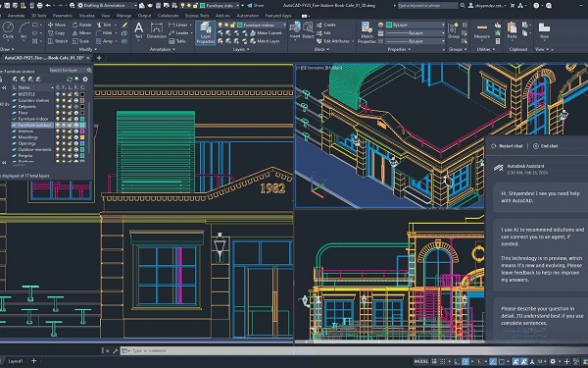Choose the Stretch tool
This screenshot has width=588, height=368.
58,41
